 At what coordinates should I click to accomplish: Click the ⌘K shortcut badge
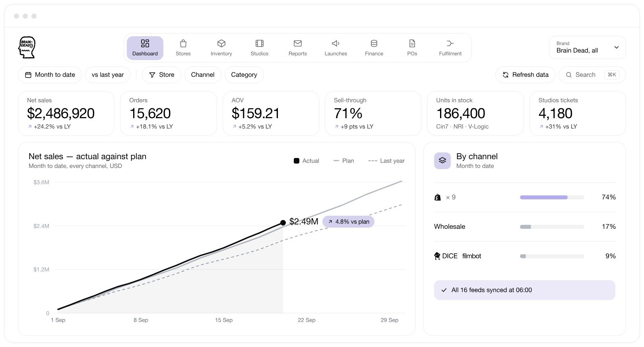[612, 75]
